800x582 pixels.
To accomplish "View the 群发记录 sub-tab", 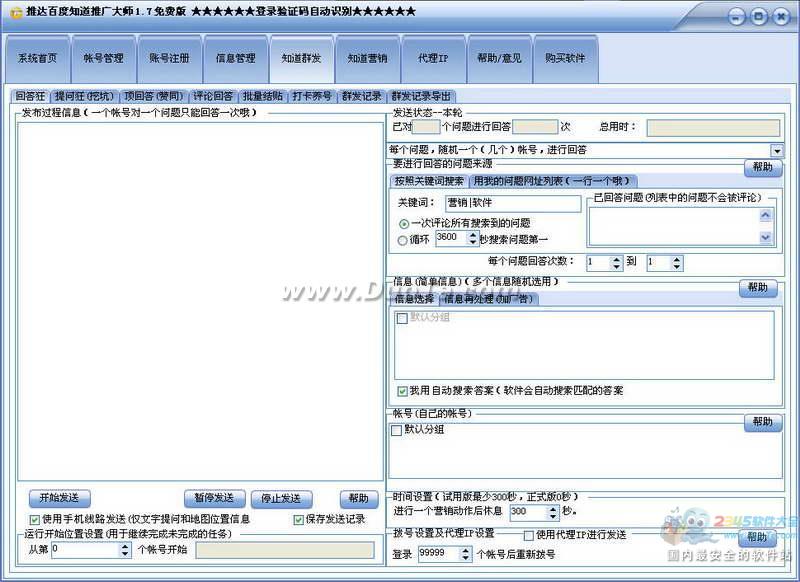I will coord(362,96).
